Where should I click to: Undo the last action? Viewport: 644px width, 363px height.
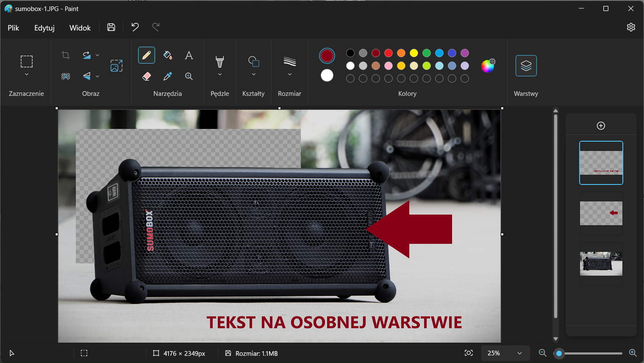[x=135, y=27]
